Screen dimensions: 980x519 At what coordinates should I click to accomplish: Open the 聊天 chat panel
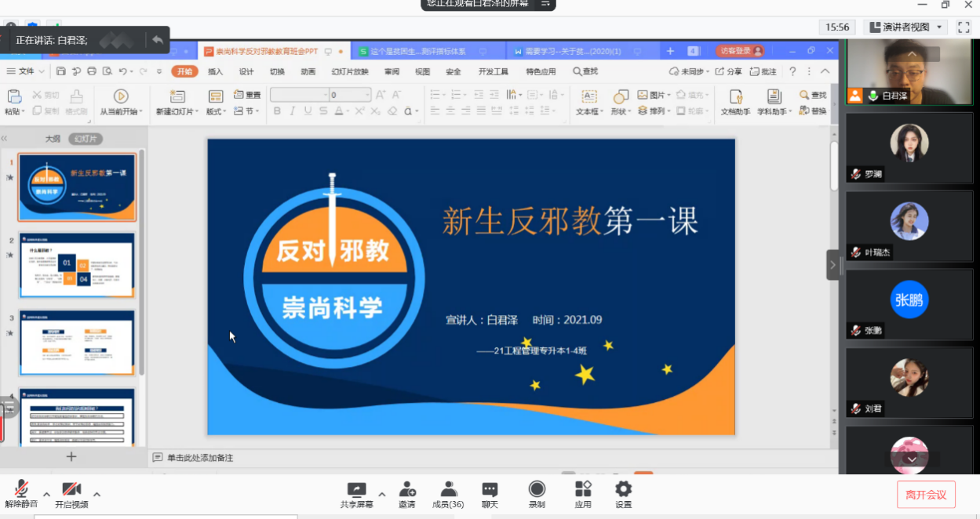tap(490, 491)
